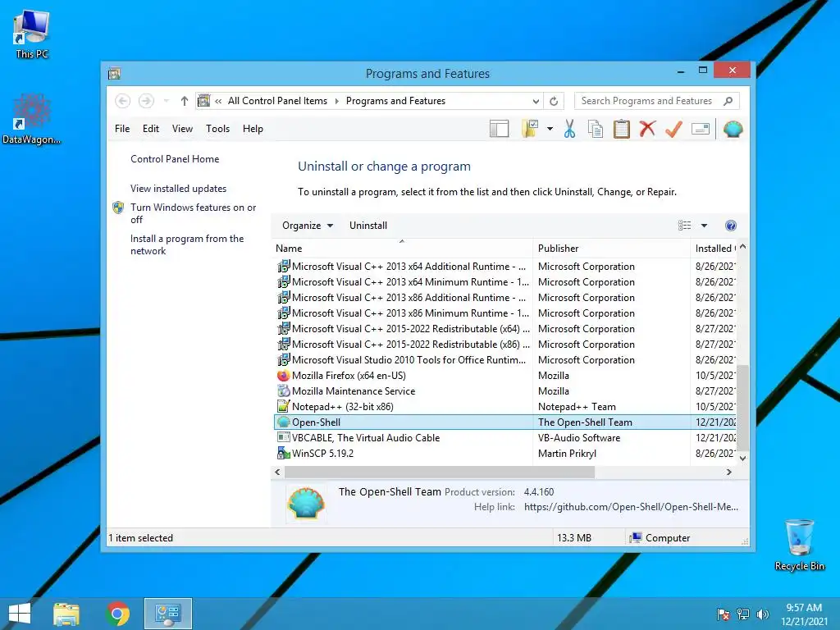840x630 pixels.
Task: Click the blue Help question icon
Action: tap(730, 226)
